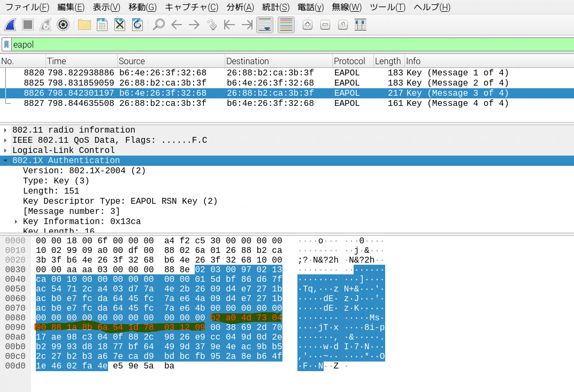The height and width of the screenshot is (392, 574).
Task: Start capturing packets with shark fin icon
Action: coord(10,25)
